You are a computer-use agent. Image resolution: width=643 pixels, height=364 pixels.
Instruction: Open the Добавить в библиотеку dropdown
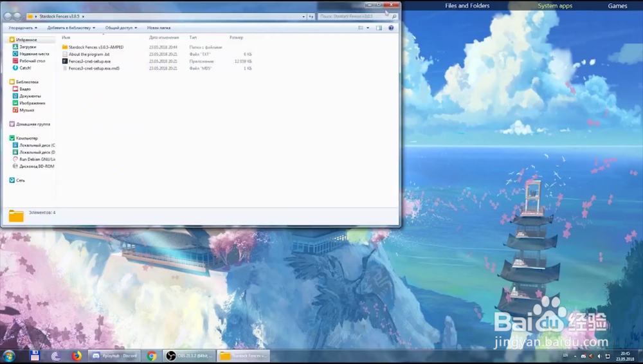[71, 28]
